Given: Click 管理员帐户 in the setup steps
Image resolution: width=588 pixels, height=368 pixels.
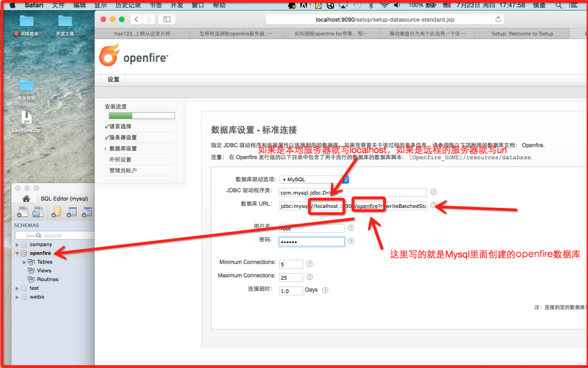Looking at the screenshot, I should click(123, 170).
